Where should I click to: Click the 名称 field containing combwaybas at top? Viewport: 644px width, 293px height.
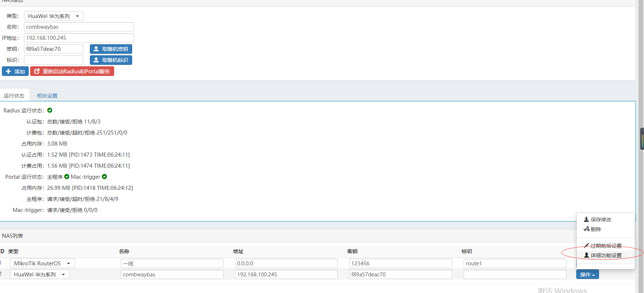tap(79, 27)
